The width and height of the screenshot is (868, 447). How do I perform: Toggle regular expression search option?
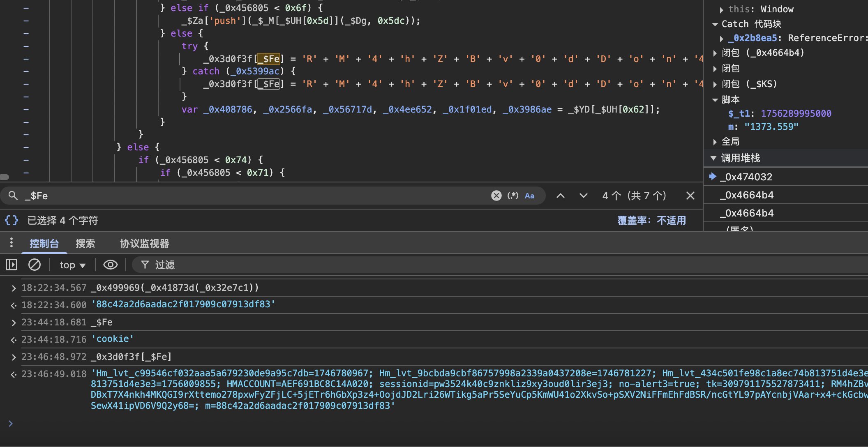point(512,196)
